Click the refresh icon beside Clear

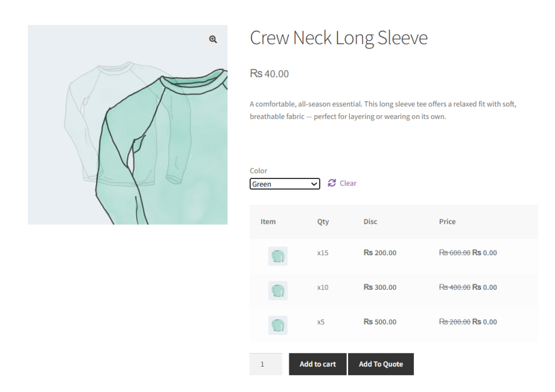(x=332, y=183)
